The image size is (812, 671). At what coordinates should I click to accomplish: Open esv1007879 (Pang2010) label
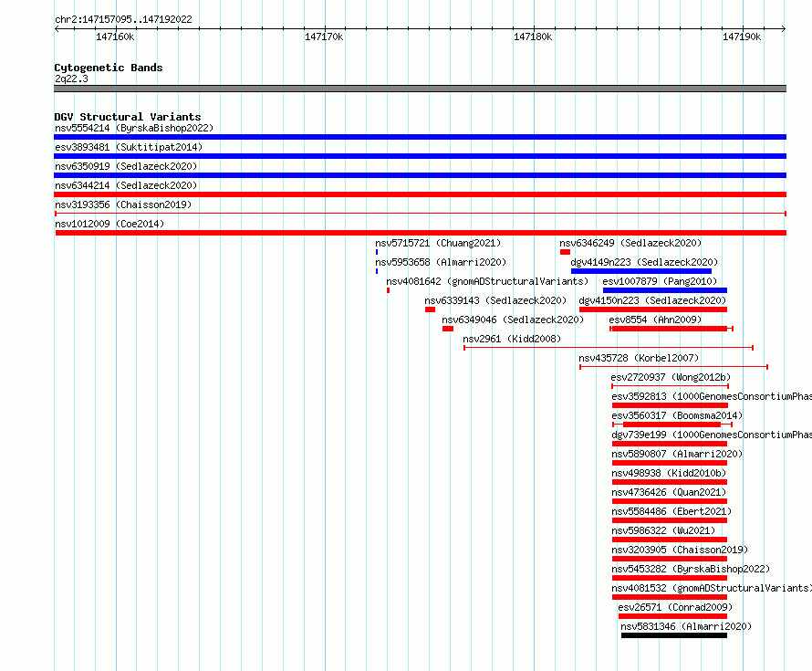click(x=660, y=281)
